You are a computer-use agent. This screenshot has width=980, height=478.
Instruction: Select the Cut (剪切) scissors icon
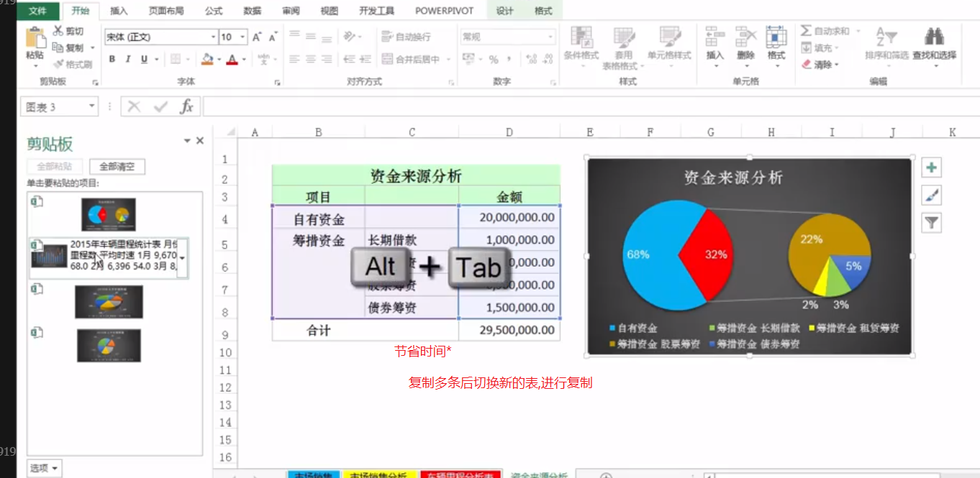pos(60,31)
